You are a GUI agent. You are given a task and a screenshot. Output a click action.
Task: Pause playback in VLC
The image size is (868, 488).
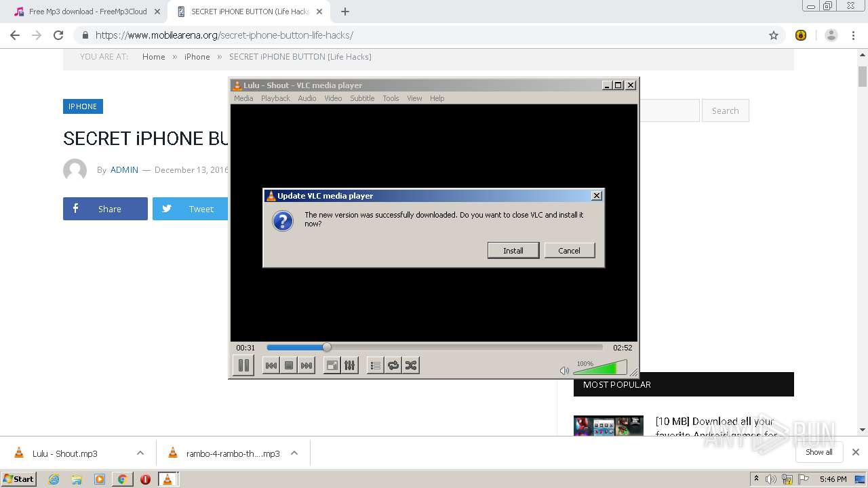243,365
